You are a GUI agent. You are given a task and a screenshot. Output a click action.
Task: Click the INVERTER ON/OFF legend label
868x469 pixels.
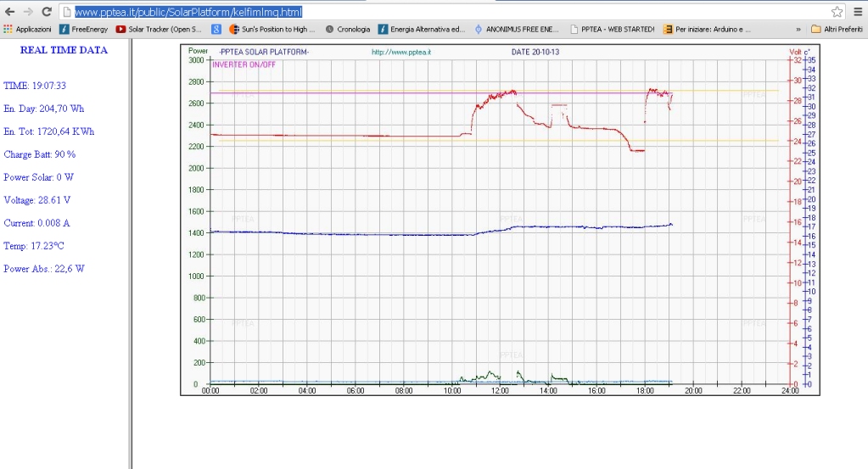point(244,64)
